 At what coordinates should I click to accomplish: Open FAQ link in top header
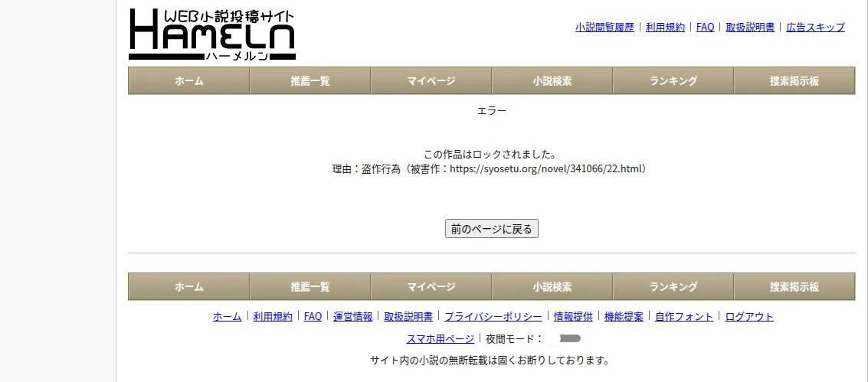[706, 27]
